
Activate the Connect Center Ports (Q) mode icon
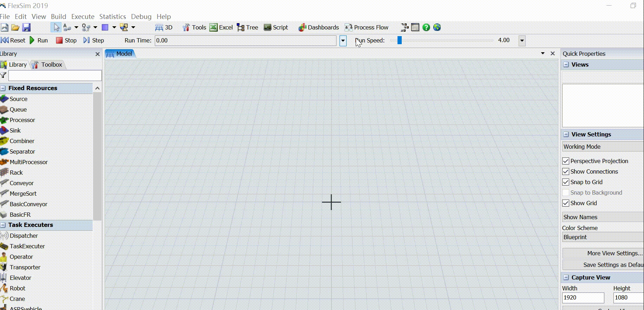(x=86, y=27)
